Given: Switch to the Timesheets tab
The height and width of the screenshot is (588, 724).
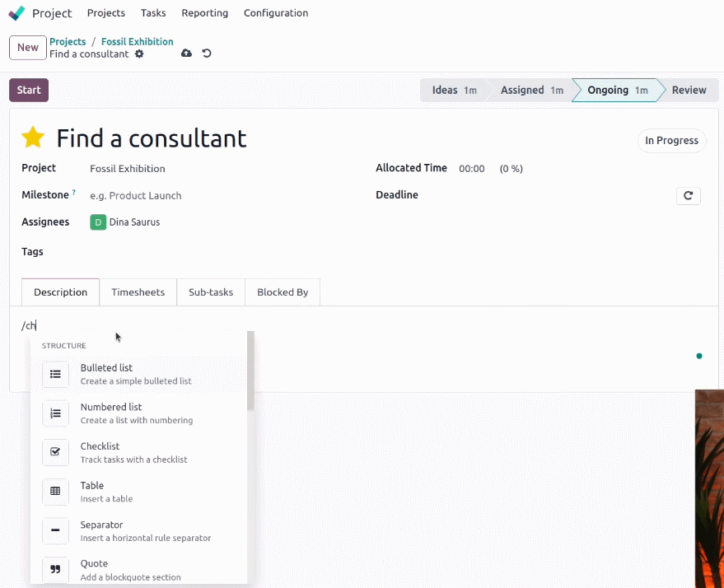Looking at the screenshot, I should pyautogui.click(x=138, y=292).
